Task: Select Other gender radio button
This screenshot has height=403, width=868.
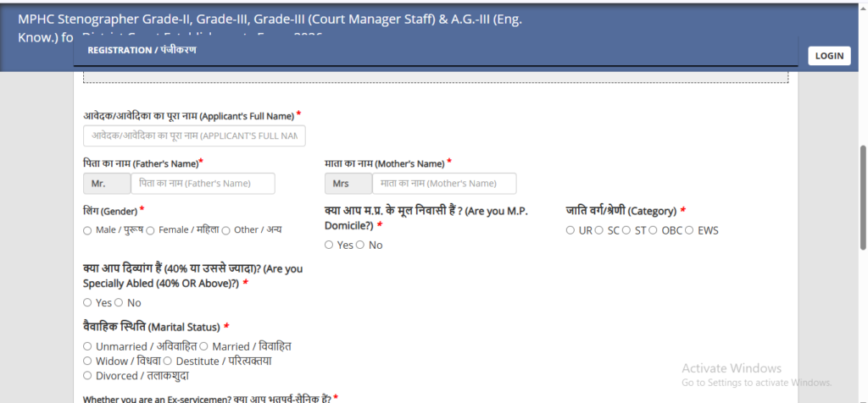Action: point(225,230)
